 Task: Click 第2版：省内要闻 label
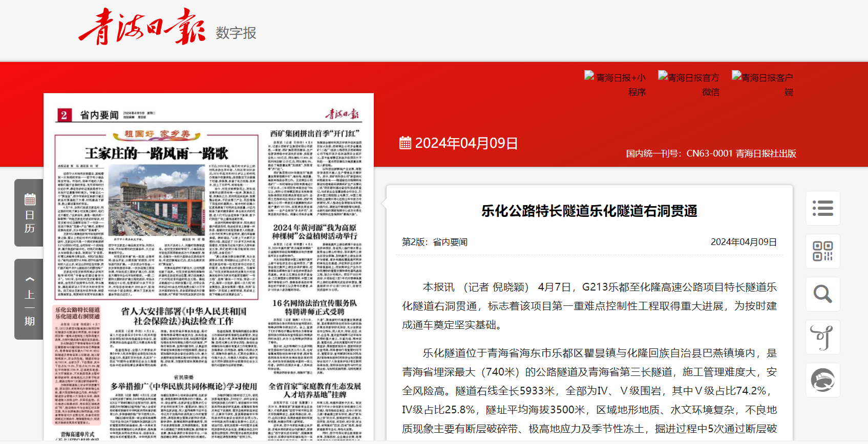click(435, 242)
